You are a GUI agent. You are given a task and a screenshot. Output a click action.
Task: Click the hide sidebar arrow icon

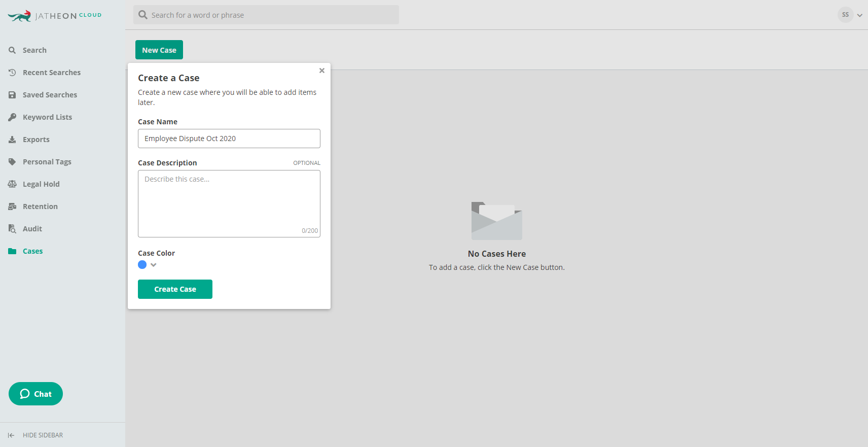(x=11, y=435)
